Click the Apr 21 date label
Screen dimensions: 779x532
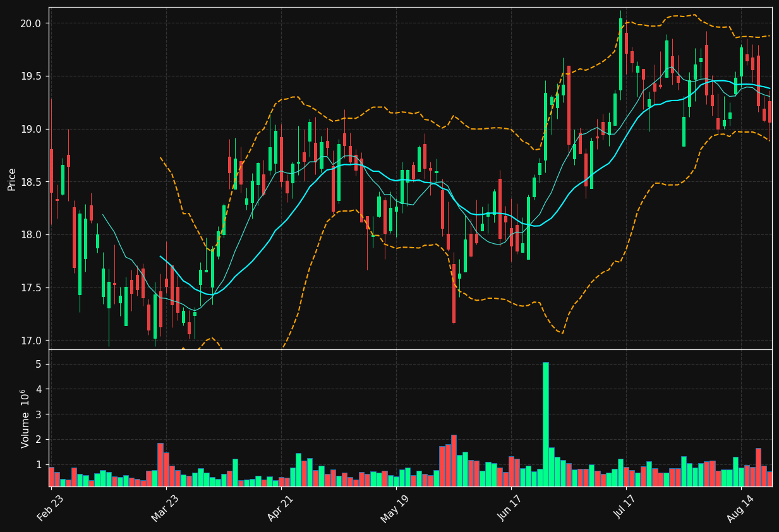[x=280, y=508]
